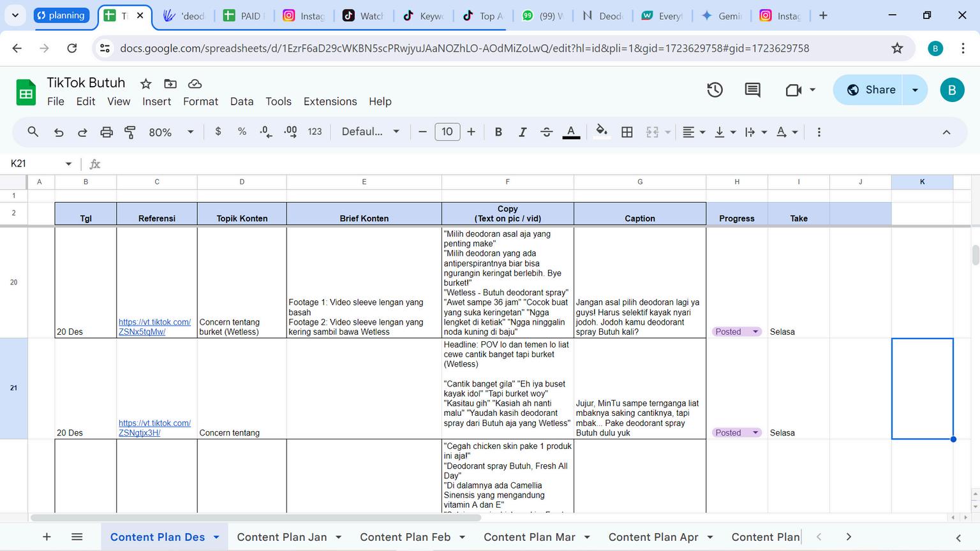Open the Share options dropdown arrow
The width and height of the screenshot is (980, 551).
pos(916,90)
